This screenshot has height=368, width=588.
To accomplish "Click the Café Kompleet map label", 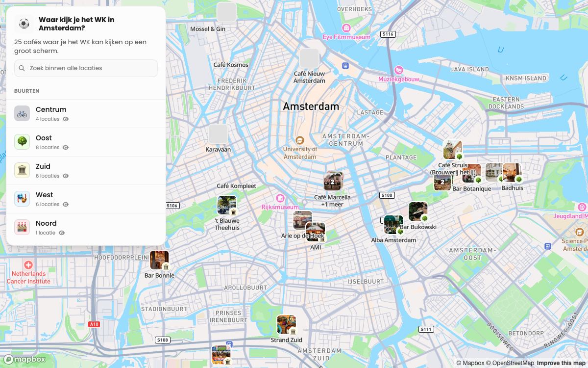I will pos(237,186).
